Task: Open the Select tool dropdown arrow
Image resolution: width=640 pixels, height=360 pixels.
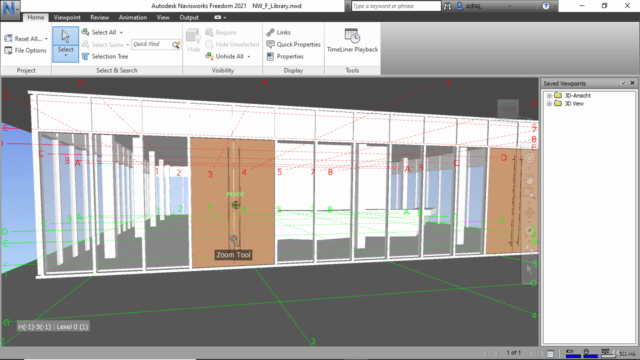Action: click(x=65, y=56)
